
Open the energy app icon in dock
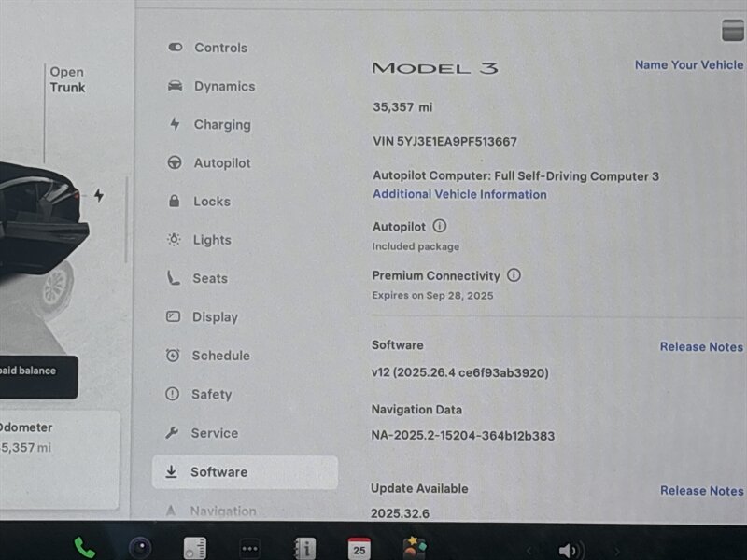195,548
